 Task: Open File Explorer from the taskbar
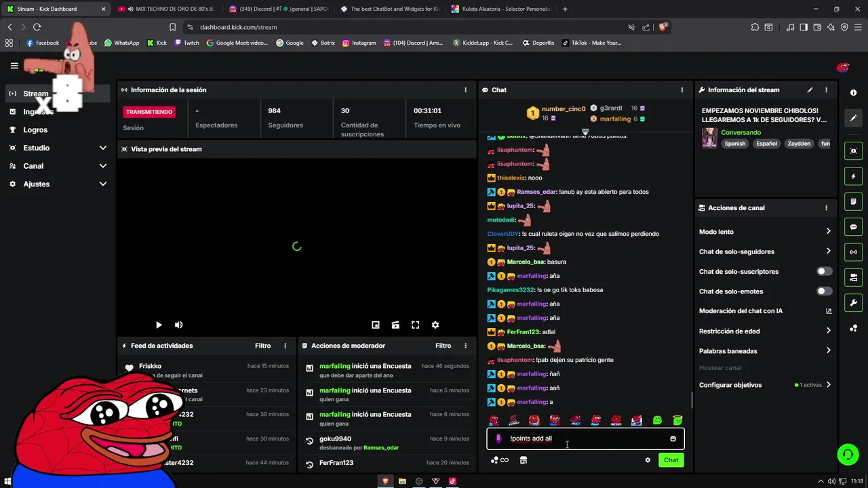pyautogui.click(x=402, y=481)
